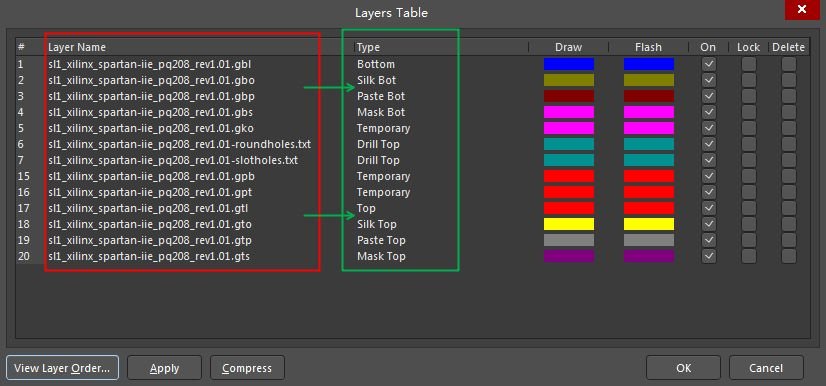Click row number 15
This screenshot has width=826, height=386.
pyautogui.click(x=23, y=176)
